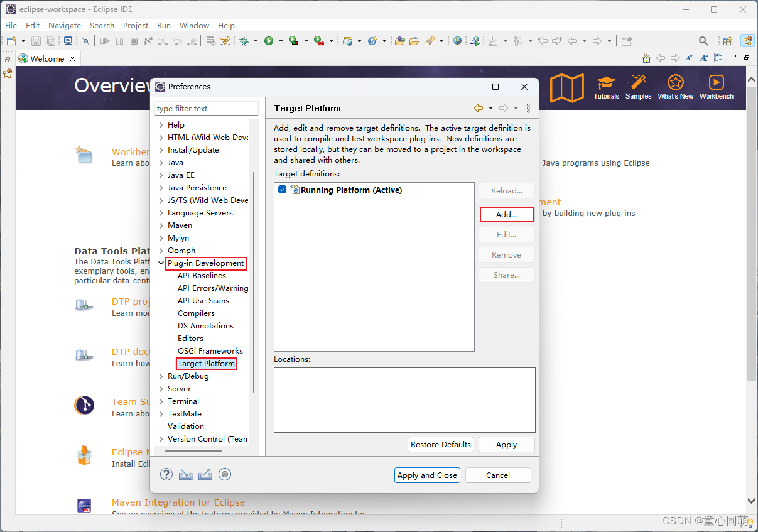The height and width of the screenshot is (532, 758).
Task: Click the Search flashlight toolbar icon
Action: 430,41
